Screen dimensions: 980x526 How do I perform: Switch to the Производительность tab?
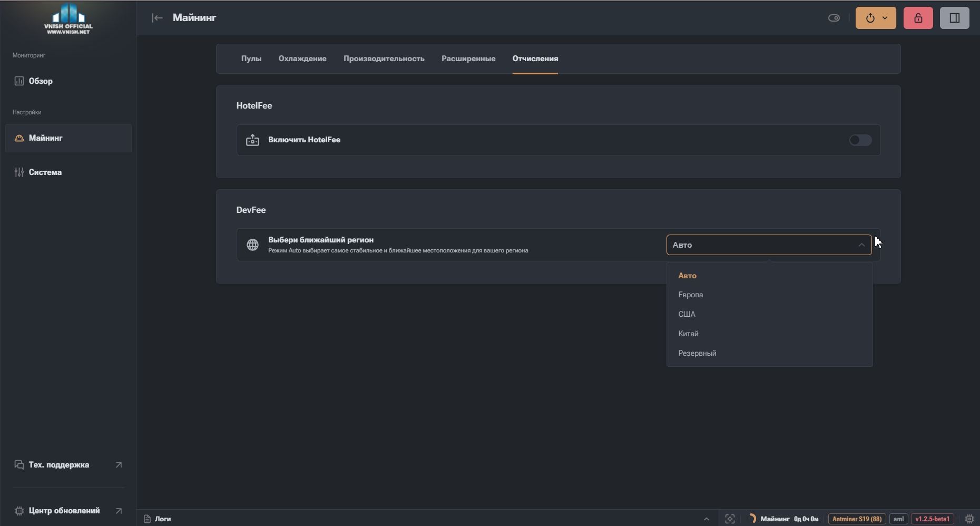384,59
